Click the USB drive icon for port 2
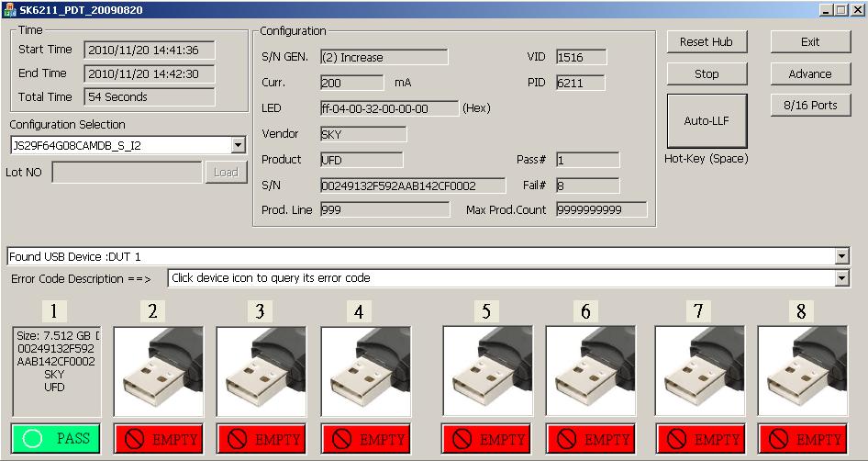This screenshot has width=868, height=461. pos(159,371)
